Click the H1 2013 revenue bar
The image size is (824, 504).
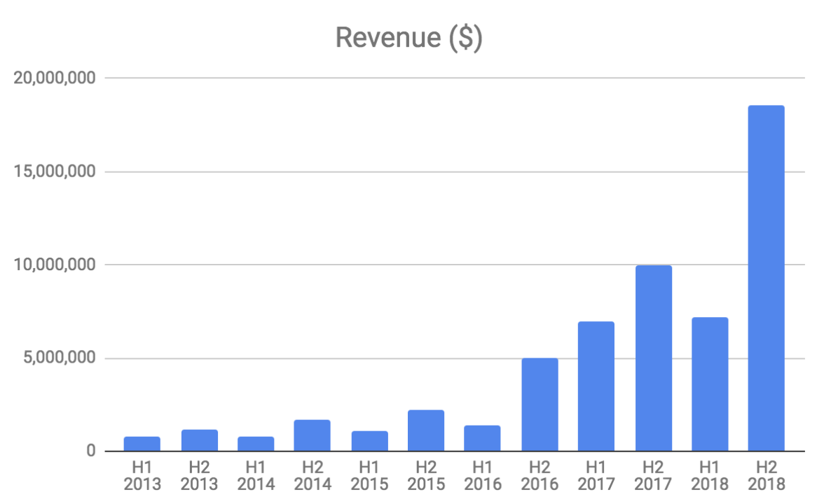[142, 444]
